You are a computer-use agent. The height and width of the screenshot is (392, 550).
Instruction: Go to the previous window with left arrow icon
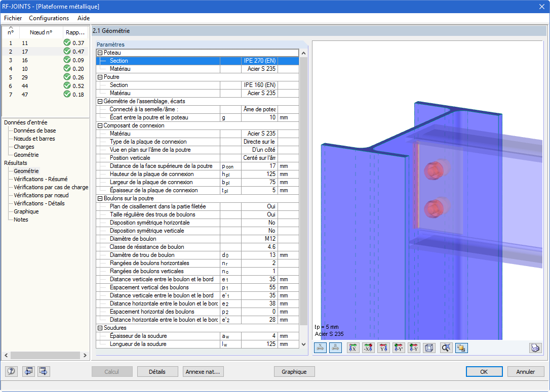28,371
